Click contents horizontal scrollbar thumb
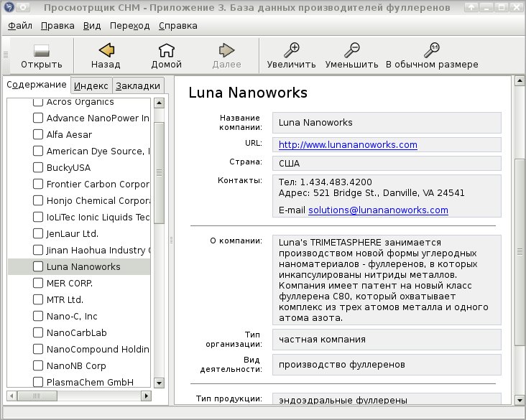Image resolution: width=526 pixels, height=420 pixels. [x=37, y=396]
